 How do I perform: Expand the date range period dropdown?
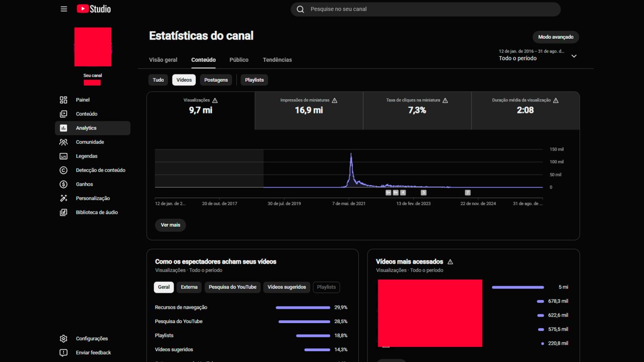pyautogui.click(x=538, y=55)
